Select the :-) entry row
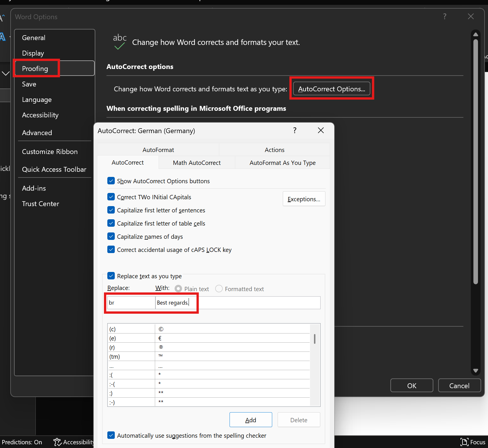This screenshot has height=448, width=488. pyautogui.click(x=209, y=402)
